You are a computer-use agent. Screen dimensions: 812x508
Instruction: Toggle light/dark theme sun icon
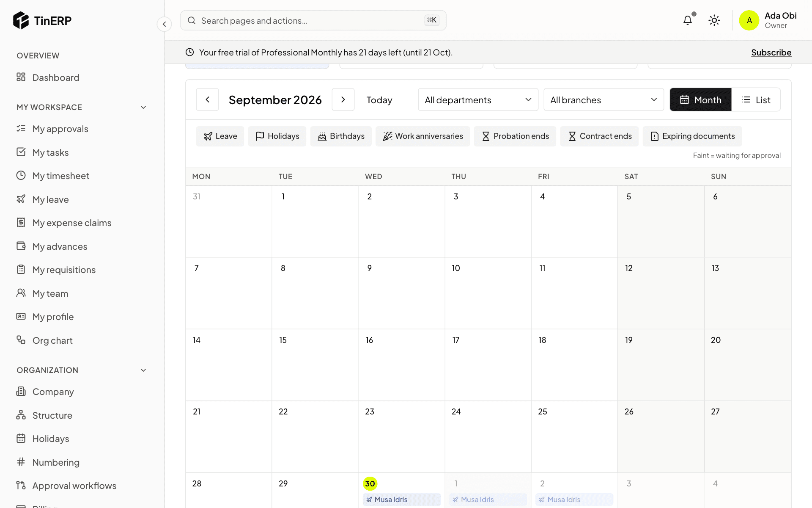pos(714,20)
